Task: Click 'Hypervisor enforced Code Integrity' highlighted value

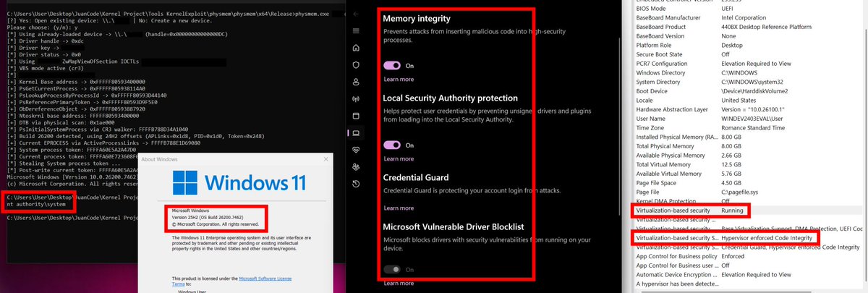Action: point(767,238)
